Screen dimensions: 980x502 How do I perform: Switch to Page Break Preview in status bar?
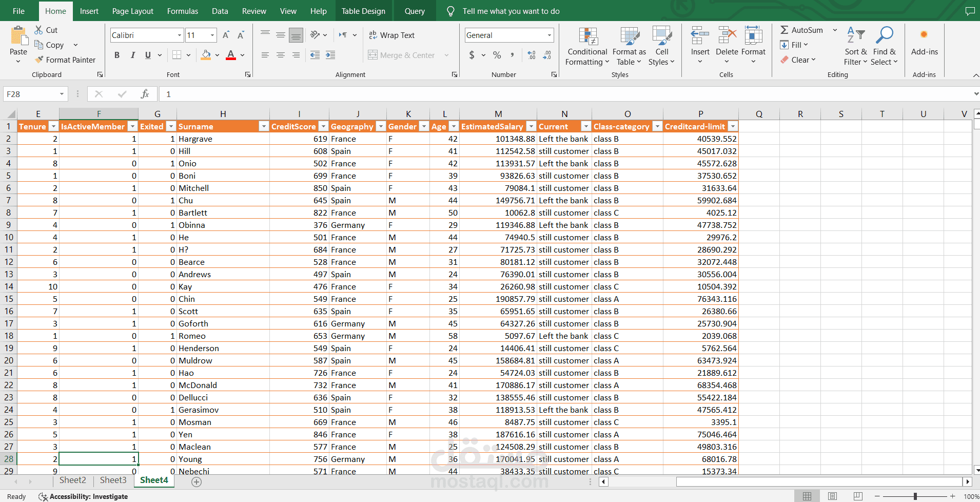pyautogui.click(x=858, y=496)
